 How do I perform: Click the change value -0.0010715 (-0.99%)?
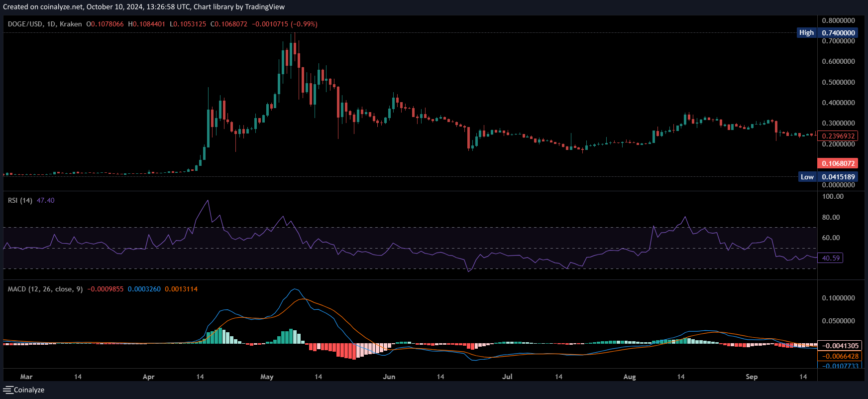point(285,24)
